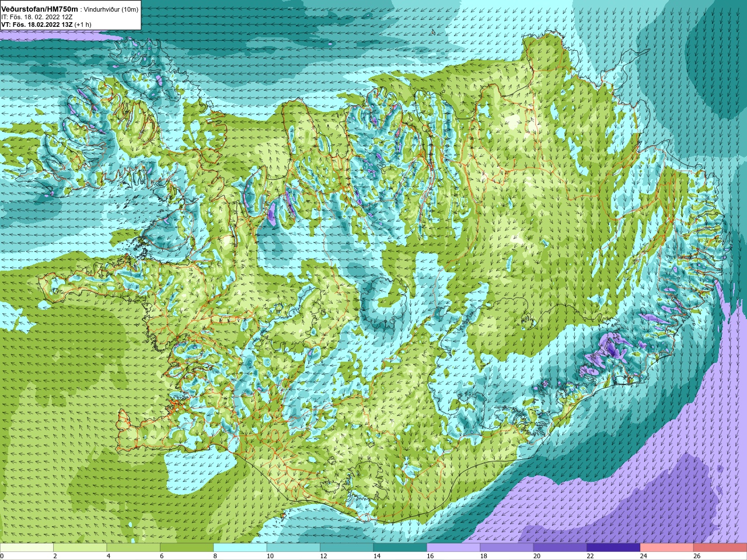
Task: Click the legend tick label 10
Action: (270, 556)
